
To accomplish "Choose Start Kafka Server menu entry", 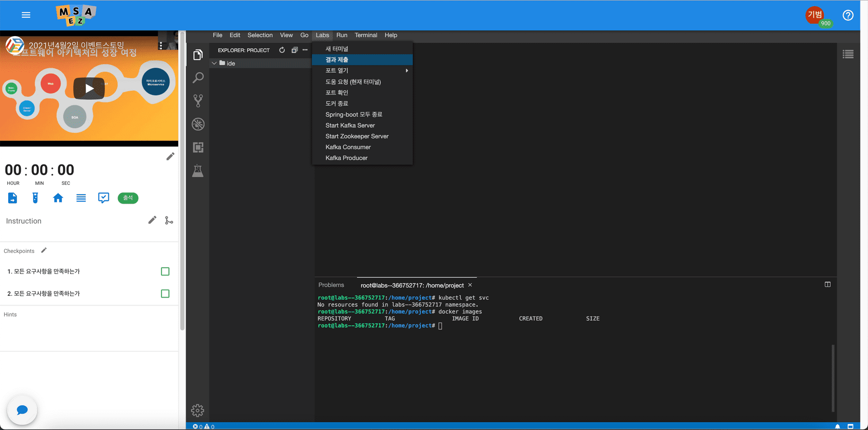I will coord(350,126).
